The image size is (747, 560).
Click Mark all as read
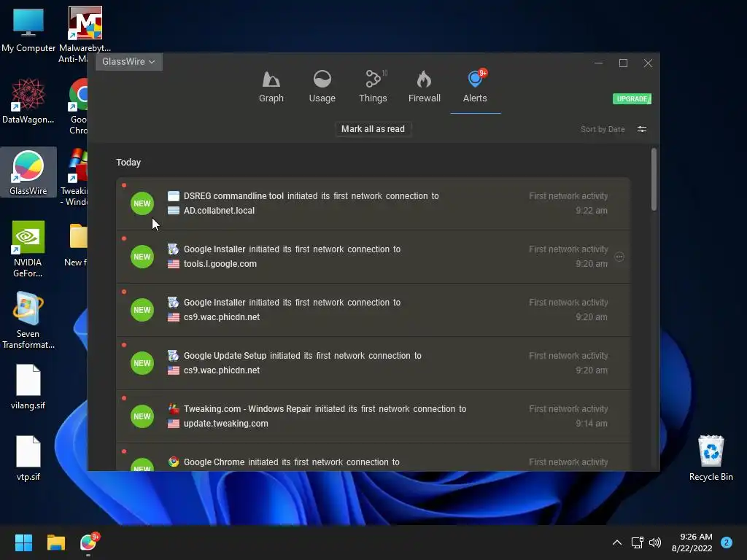373,129
